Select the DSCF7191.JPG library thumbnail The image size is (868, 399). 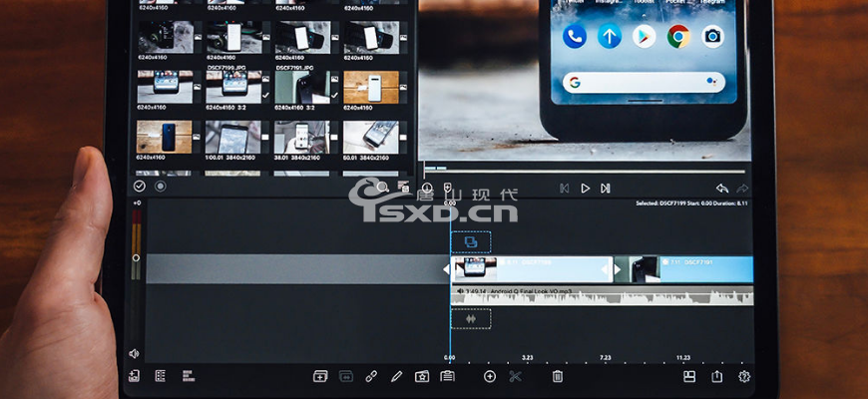click(x=303, y=87)
